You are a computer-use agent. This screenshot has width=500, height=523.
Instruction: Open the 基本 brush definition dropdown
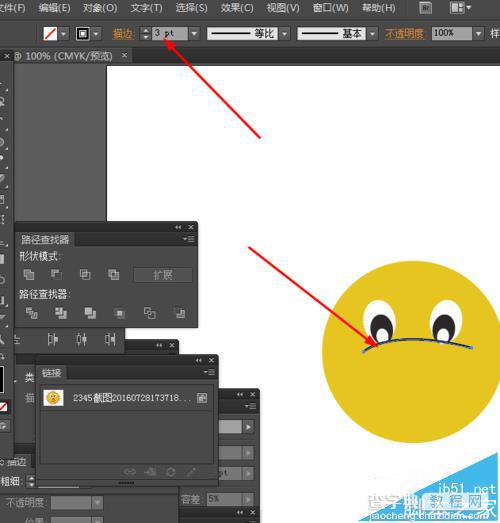372,33
